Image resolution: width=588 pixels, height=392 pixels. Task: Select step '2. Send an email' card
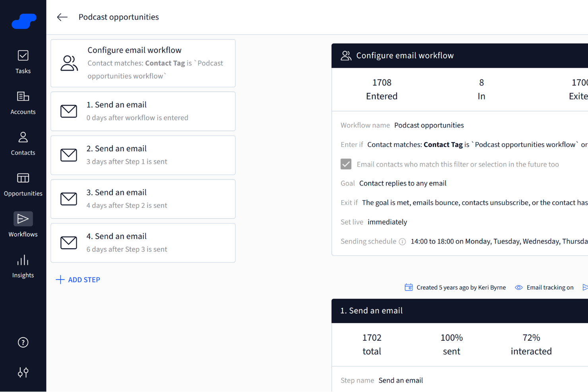coord(143,155)
